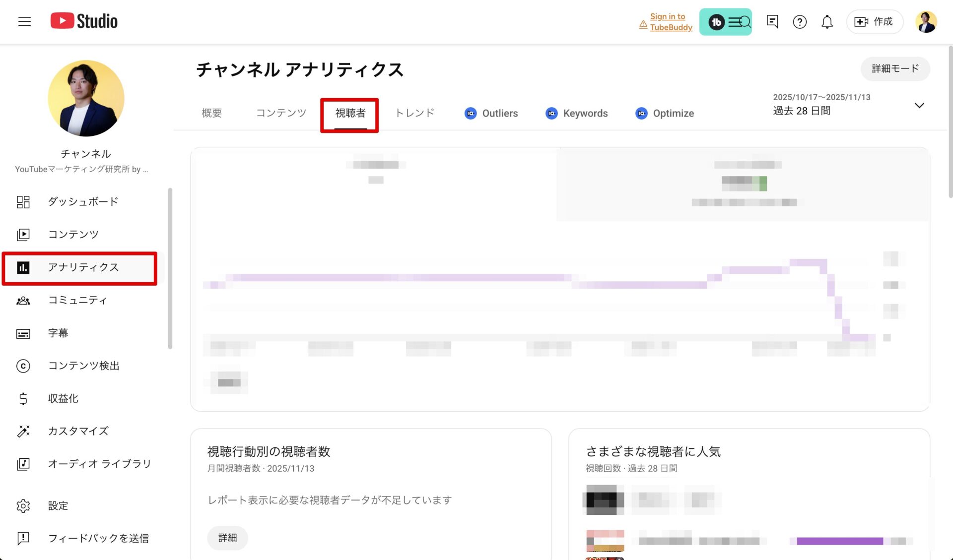Click the ダッシュボード sidebar icon

[23, 202]
